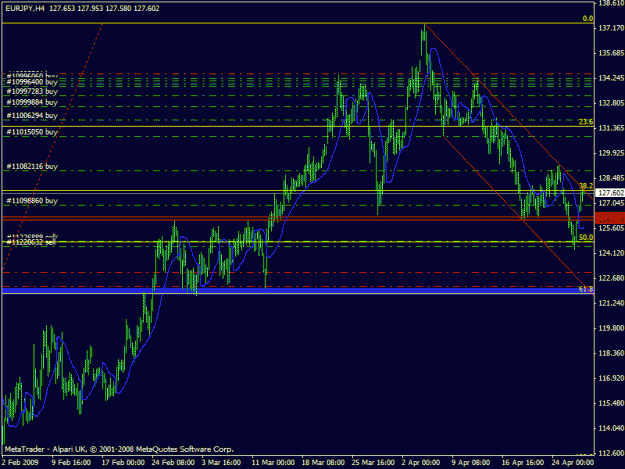The height and width of the screenshot is (469, 625).
Task: Click the 61.8 Fibonacci level label
Action: (586, 289)
